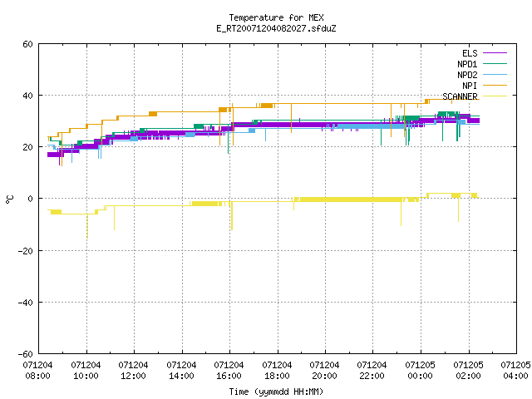Click the yellow SCANNER dip just after 16:00
The image size is (532, 399).
click(x=232, y=216)
